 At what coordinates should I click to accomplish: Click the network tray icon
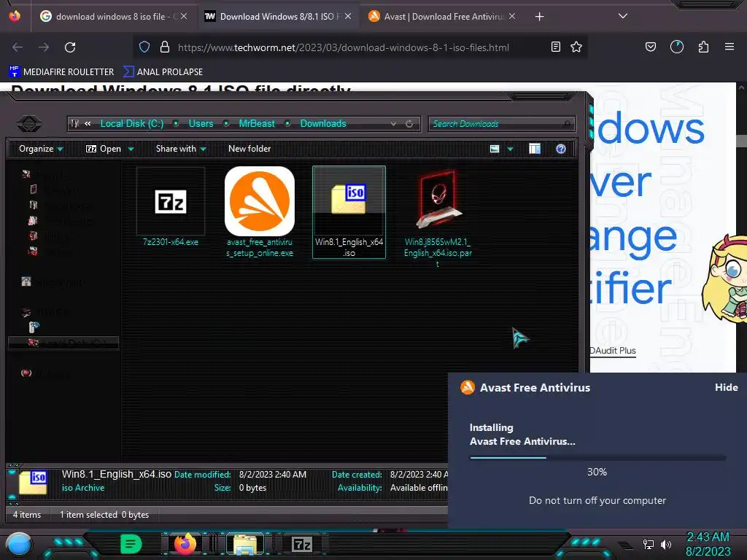click(648, 544)
